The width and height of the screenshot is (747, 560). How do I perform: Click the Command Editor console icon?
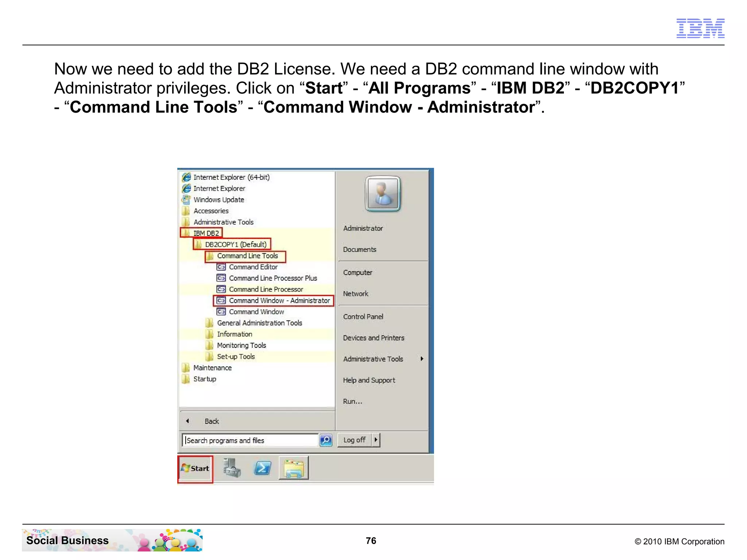221,267
